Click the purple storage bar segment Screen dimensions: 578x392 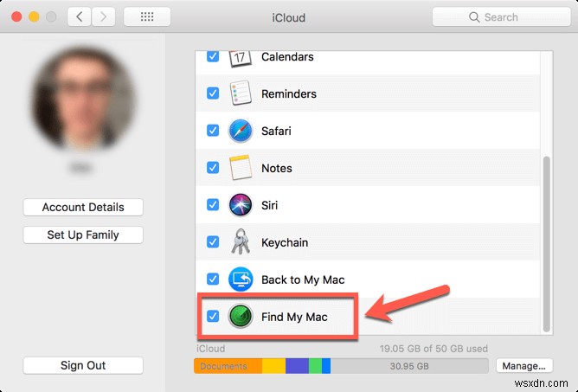pos(297,366)
